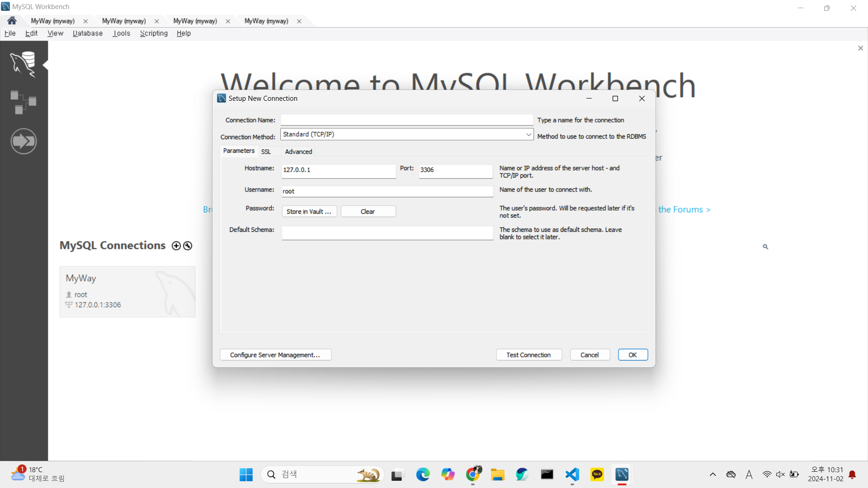Click the connections search magnifier icon
The image size is (868, 488).
tap(765, 247)
